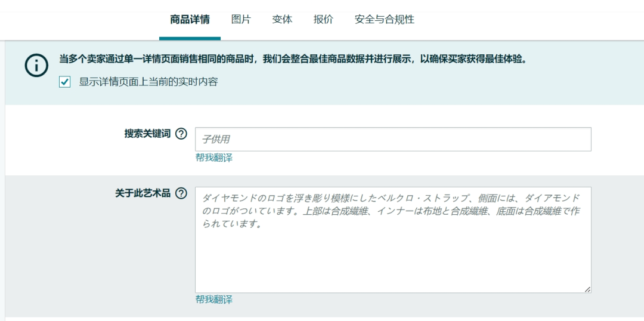This screenshot has height=321, width=644.
Task: Switch to the 图片 tab
Action: pyautogui.click(x=241, y=20)
